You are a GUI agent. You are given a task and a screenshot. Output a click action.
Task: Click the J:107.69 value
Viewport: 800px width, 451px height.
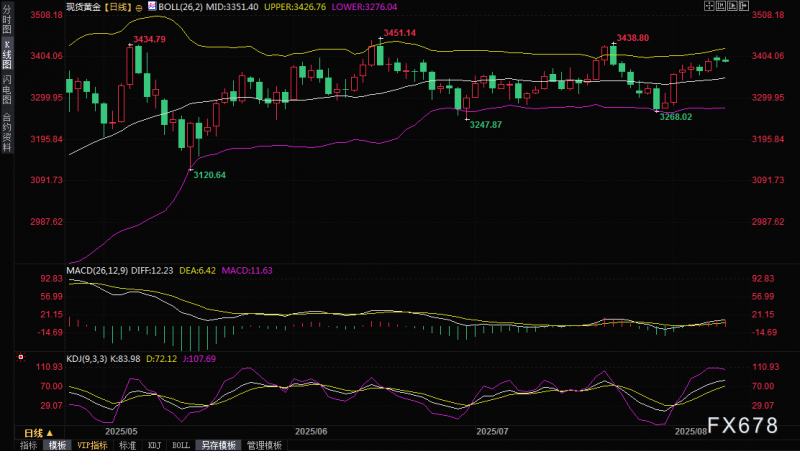(199, 359)
